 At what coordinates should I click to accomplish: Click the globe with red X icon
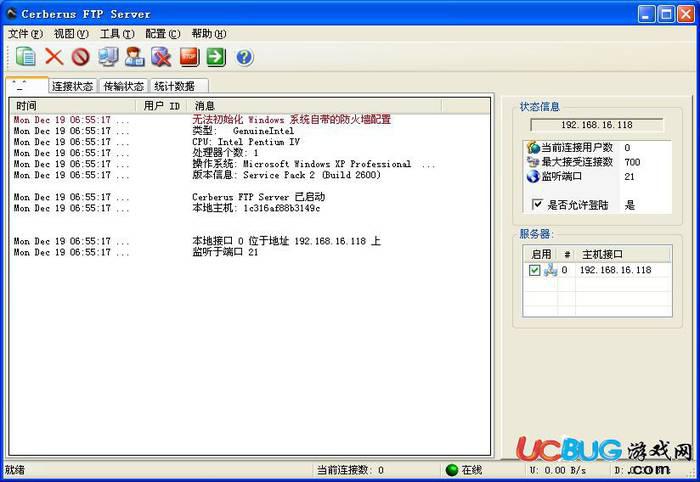[162, 57]
